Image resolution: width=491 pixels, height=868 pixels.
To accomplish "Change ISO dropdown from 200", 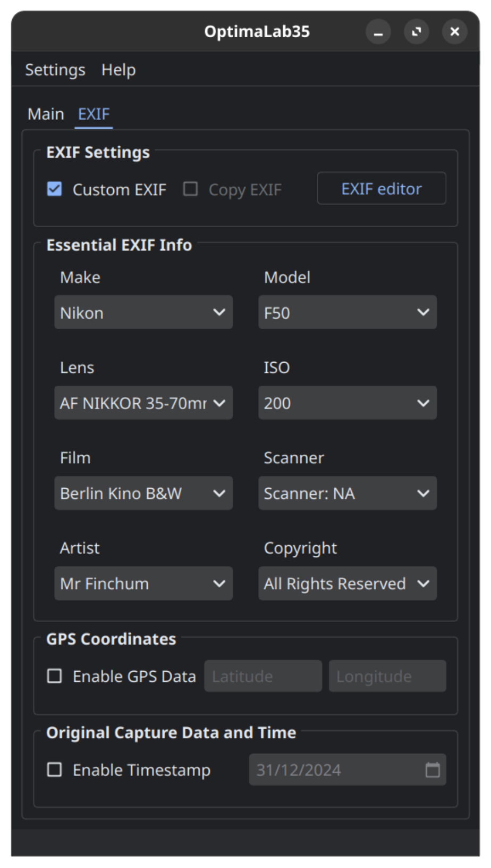I will (x=348, y=403).
